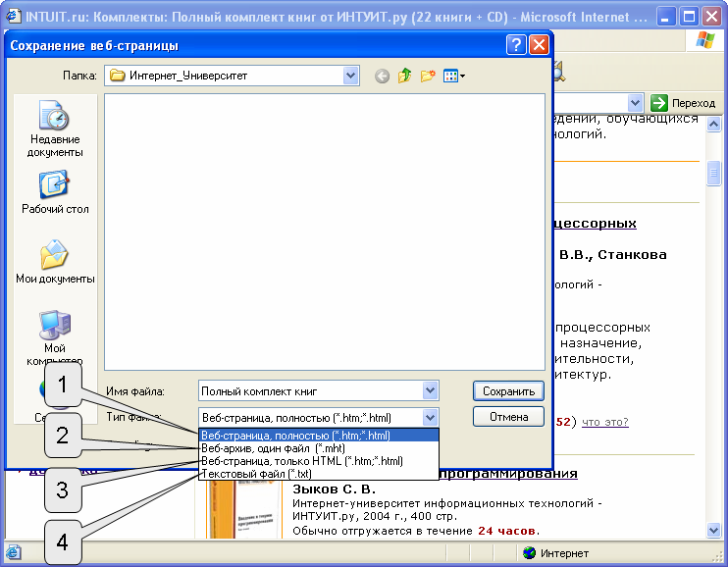
Task: Click the IE scrollbar up arrow
Action: coord(713,125)
